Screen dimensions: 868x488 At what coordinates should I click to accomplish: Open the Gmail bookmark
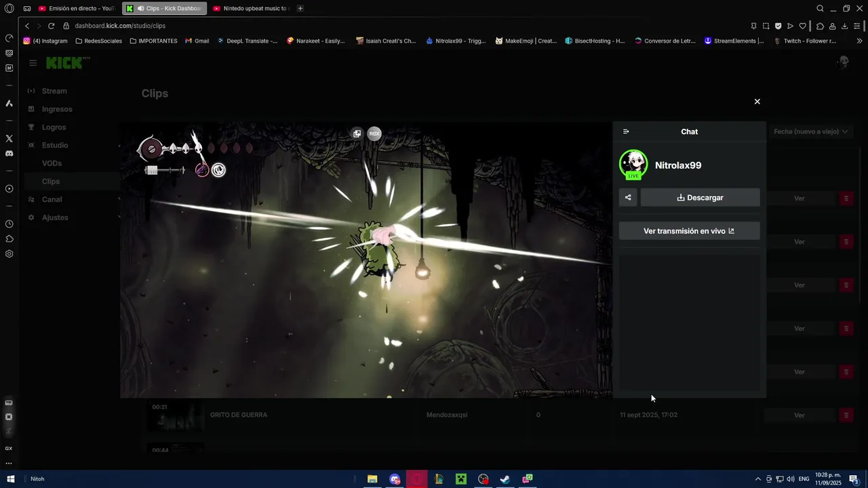pos(197,41)
